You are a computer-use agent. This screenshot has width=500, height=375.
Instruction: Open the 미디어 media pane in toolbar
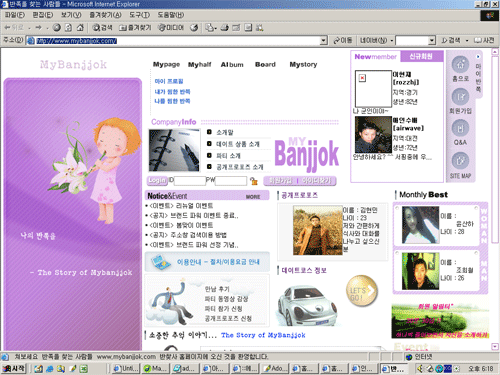171,28
